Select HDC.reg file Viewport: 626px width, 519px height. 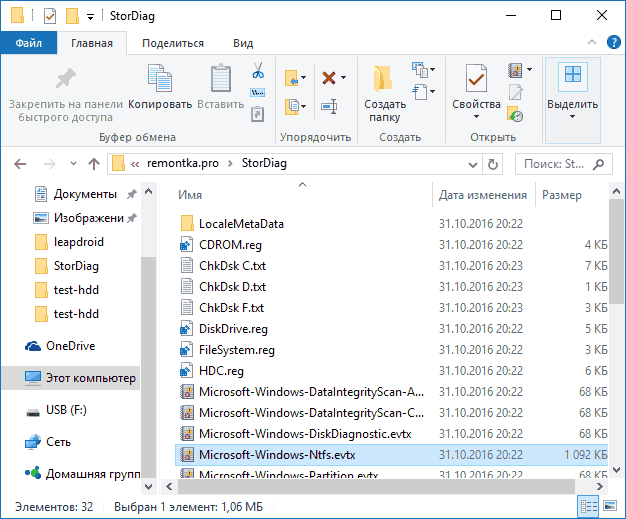pyautogui.click(x=391, y=371)
